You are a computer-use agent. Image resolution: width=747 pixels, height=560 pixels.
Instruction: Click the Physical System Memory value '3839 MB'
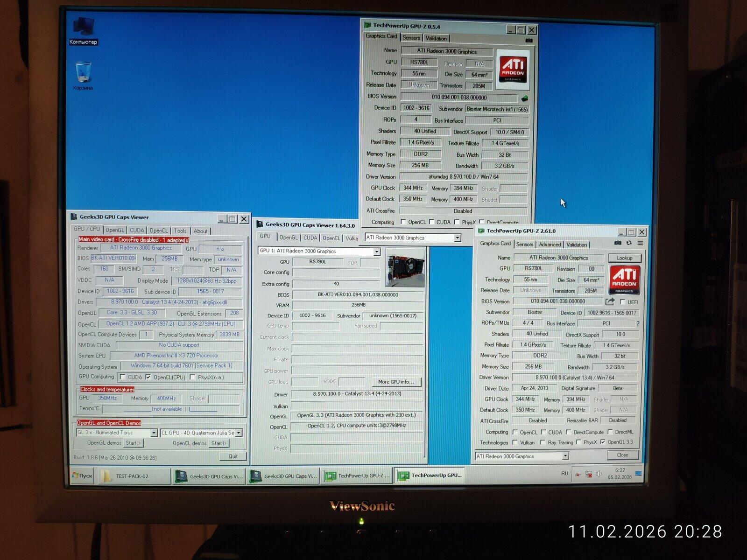click(x=229, y=335)
